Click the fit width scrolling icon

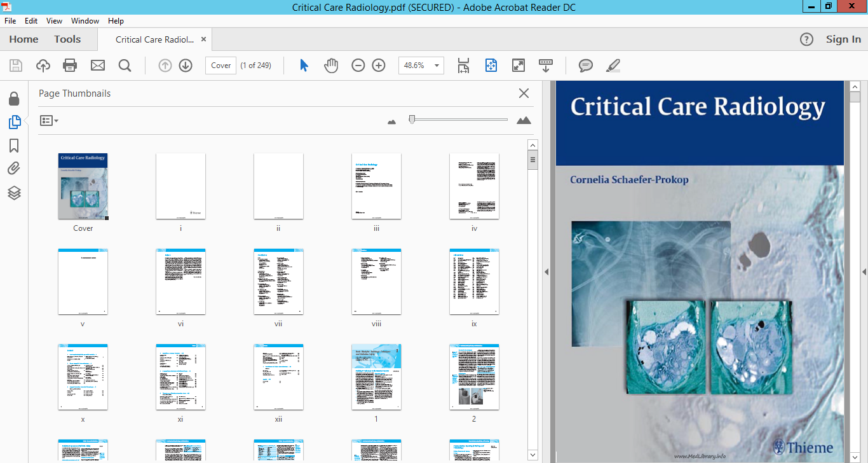point(463,66)
